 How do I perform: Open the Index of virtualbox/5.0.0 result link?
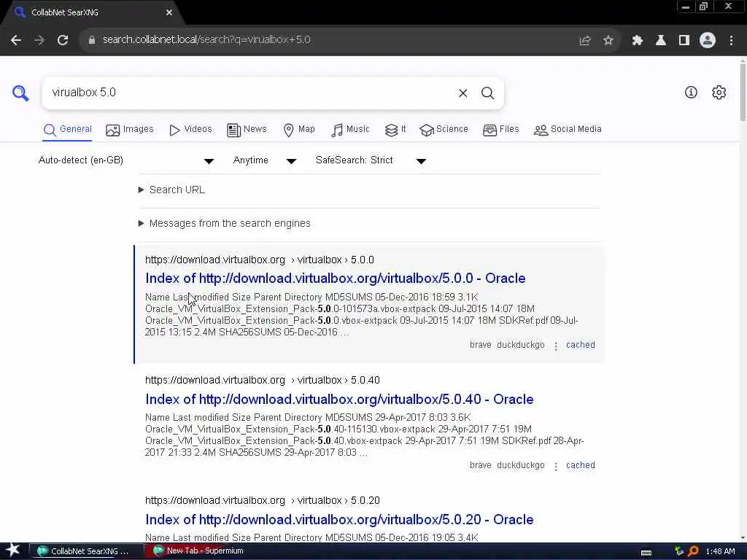336,279
